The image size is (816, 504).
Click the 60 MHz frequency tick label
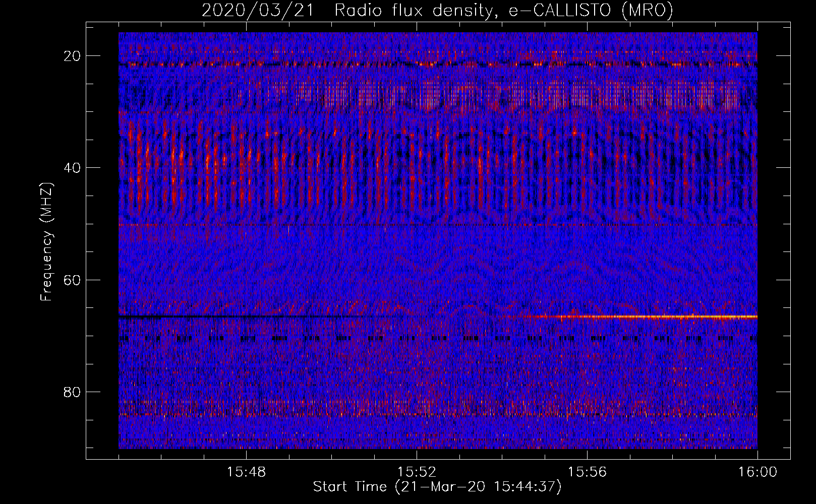pyautogui.click(x=73, y=280)
